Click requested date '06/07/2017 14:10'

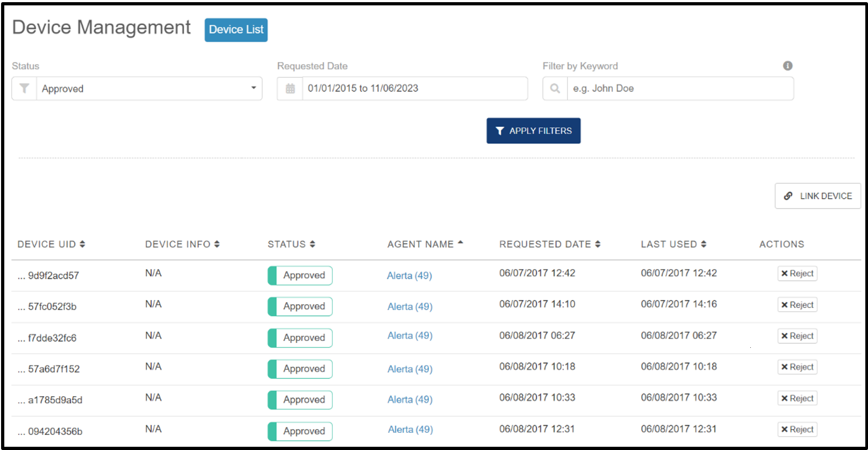tap(537, 304)
